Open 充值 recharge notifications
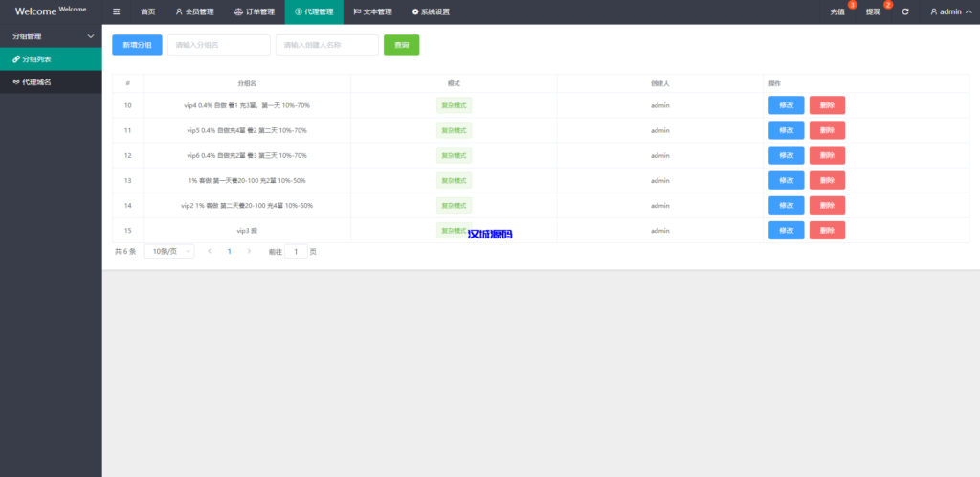The height and width of the screenshot is (477, 980). point(838,12)
